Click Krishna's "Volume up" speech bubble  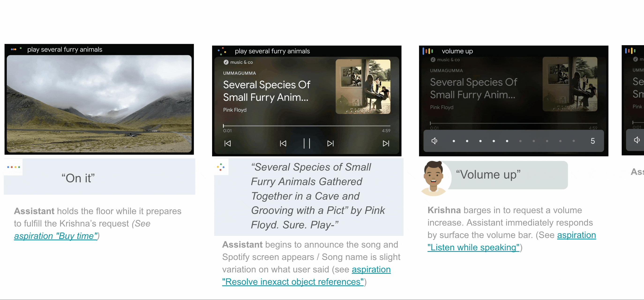click(x=508, y=175)
